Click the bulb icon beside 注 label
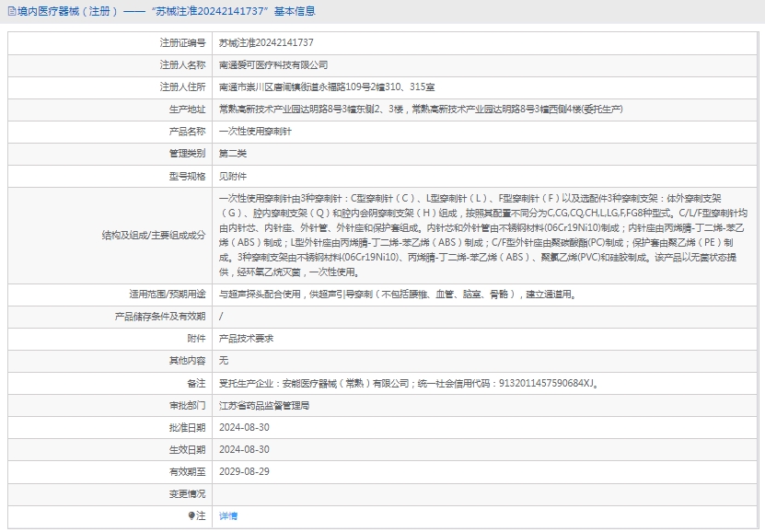This screenshot has height=532, width=765. click(x=191, y=516)
